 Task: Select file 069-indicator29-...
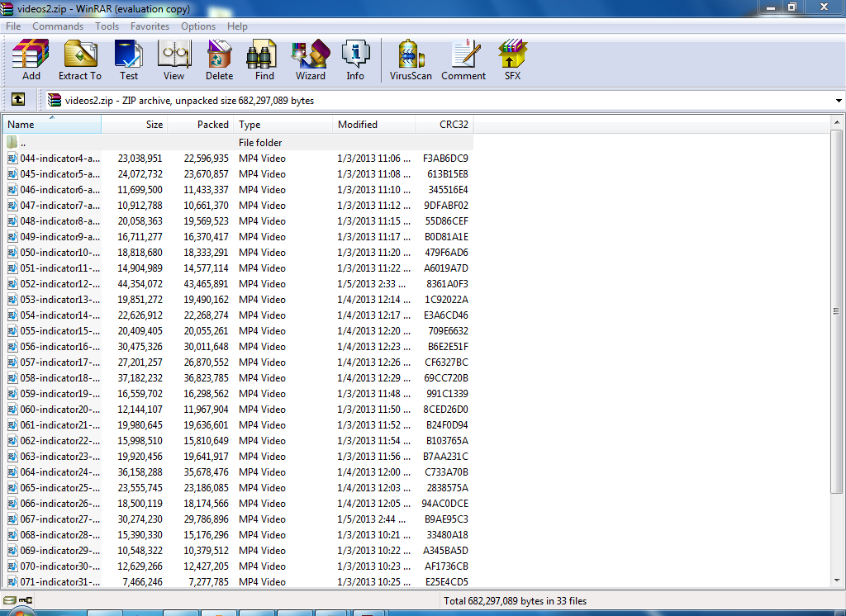click(59, 550)
